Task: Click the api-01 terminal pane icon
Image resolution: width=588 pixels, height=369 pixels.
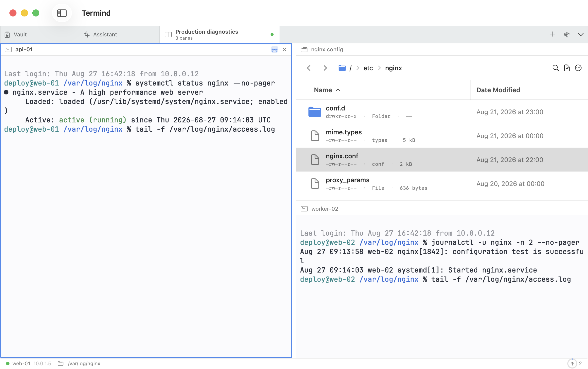Action: pyautogui.click(x=8, y=49)
